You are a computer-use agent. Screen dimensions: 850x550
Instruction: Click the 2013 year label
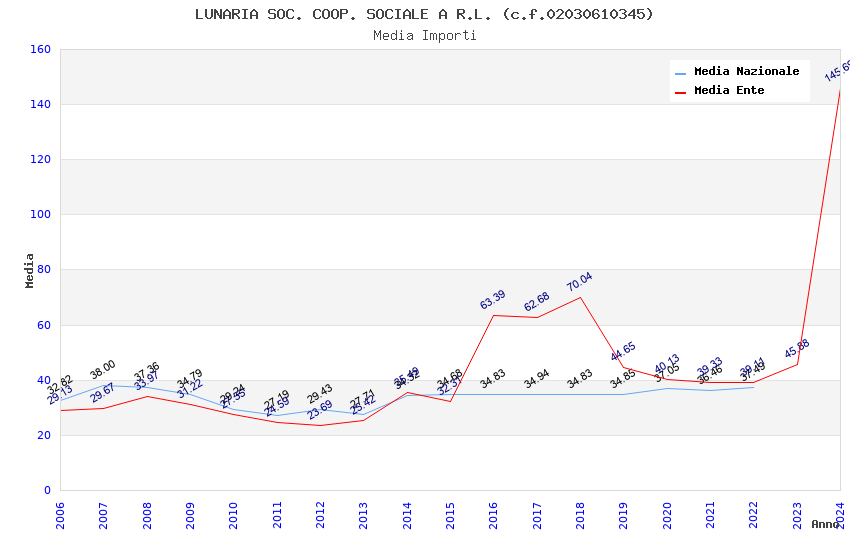[x=363, y=515]
